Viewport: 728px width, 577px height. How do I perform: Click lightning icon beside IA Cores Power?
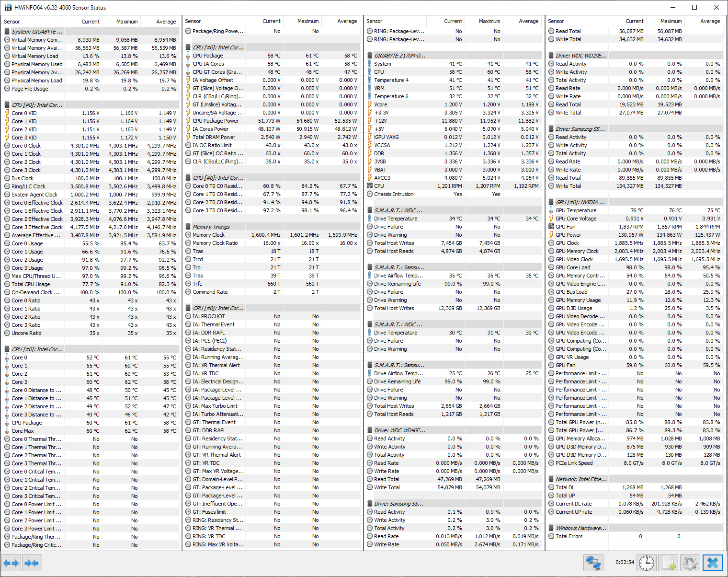coord(188,129)
